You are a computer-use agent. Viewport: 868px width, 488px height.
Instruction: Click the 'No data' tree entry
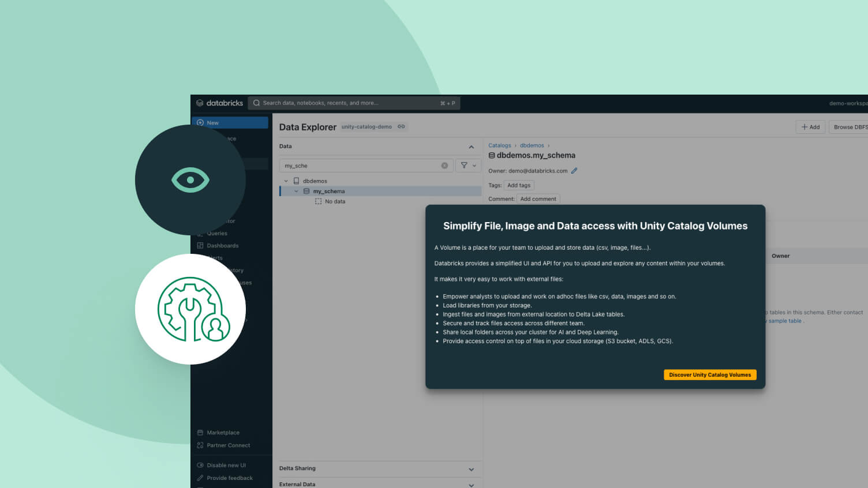(x=330, y=202)
